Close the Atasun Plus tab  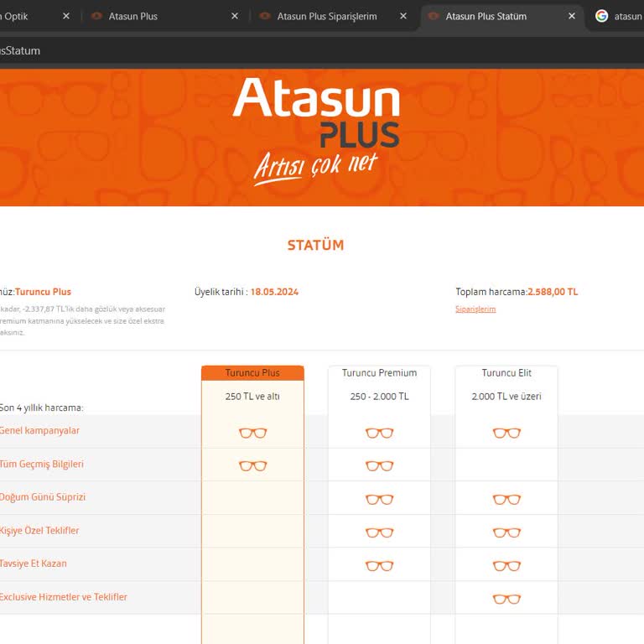[235, 16]
